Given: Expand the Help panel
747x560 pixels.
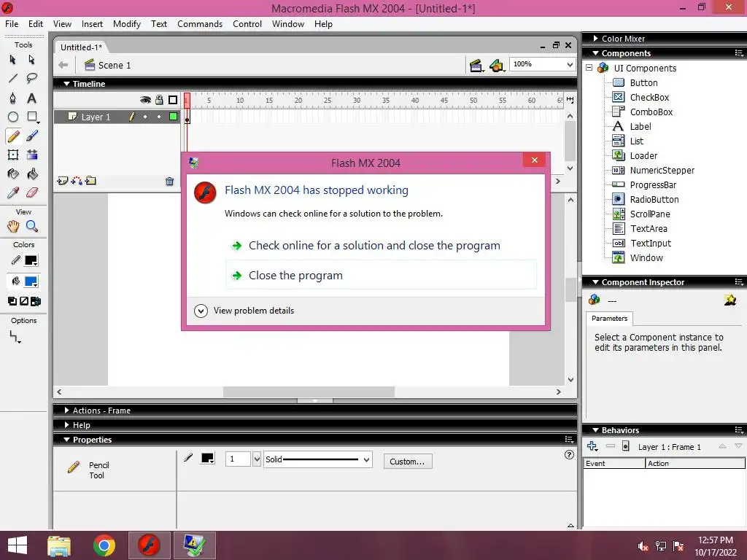Looking at the screenshot, I should [x=66, y=425].
